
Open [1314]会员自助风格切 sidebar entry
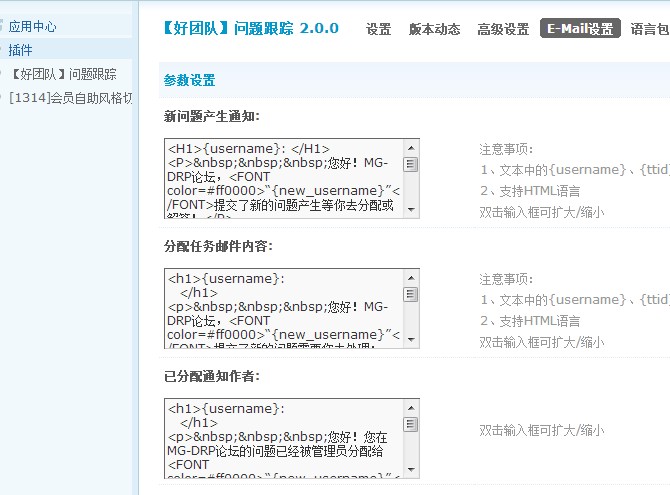[71, 98]
